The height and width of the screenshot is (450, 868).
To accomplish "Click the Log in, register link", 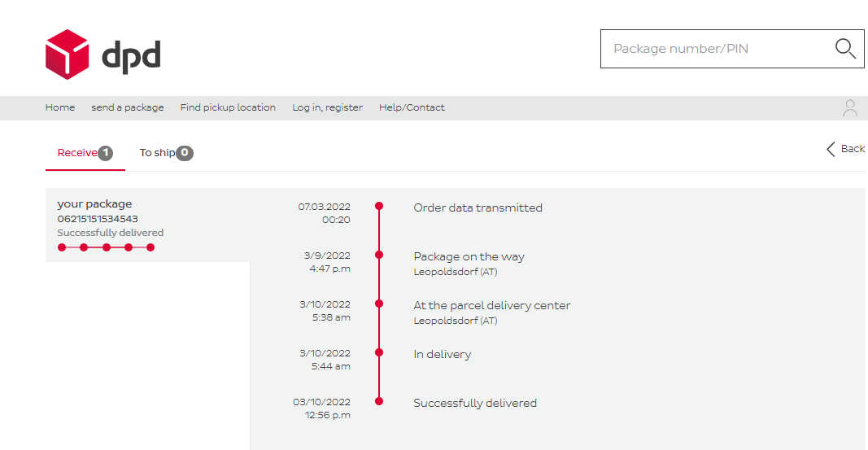I will (x=327, y=107).
